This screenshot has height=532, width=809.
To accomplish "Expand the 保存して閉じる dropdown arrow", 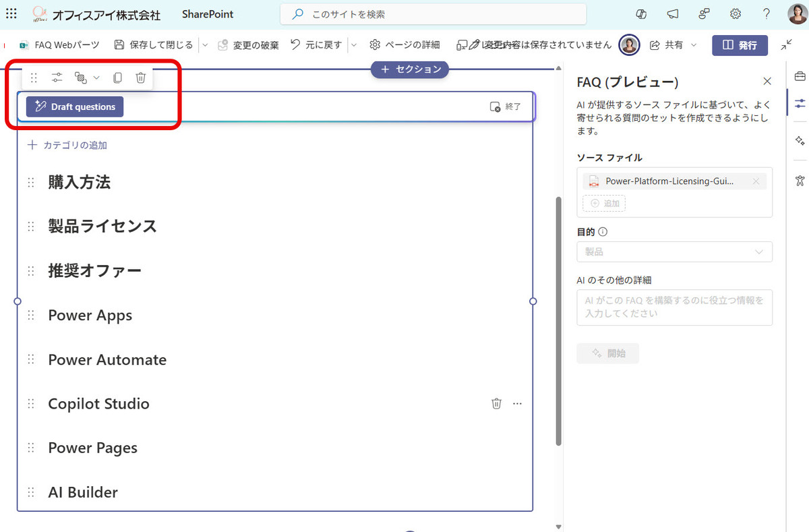I will coord(205,45).
